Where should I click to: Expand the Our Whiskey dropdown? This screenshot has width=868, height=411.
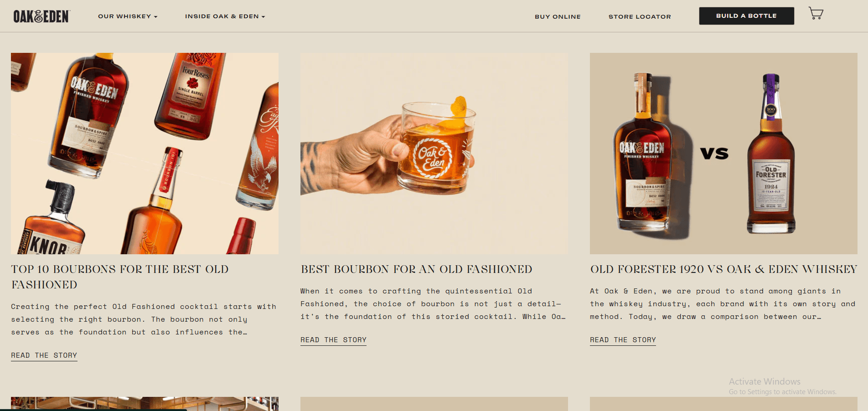[x=128, y=16]
